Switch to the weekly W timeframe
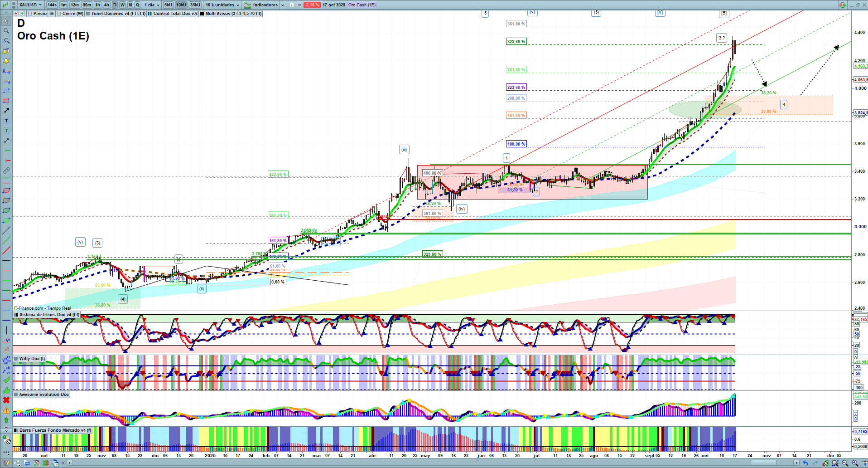 [x=122, y=5]
